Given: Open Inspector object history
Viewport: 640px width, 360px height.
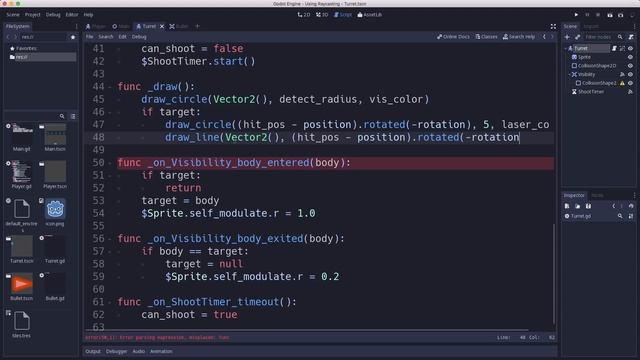Looking at the screenshot, I should click(631, 206).
